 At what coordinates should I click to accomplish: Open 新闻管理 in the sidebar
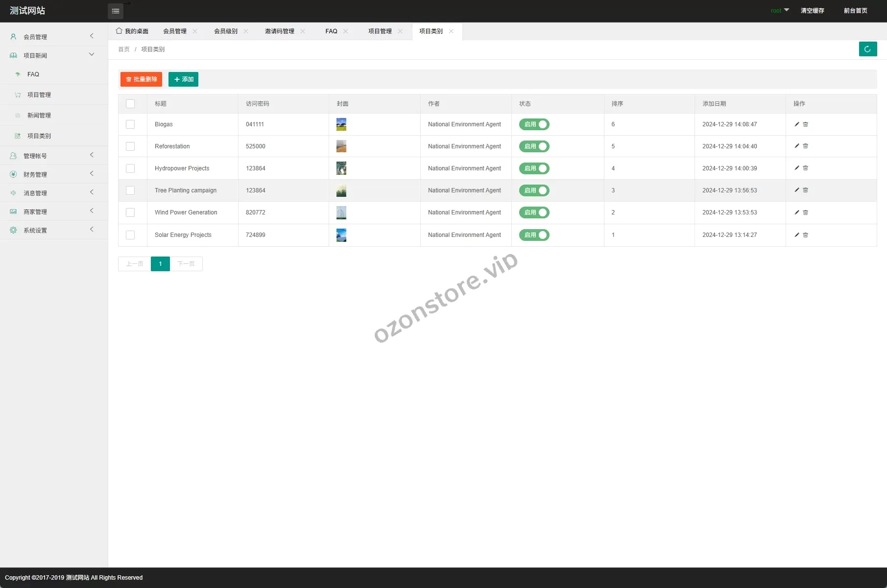pyautogui.click(x=39, y=116)
